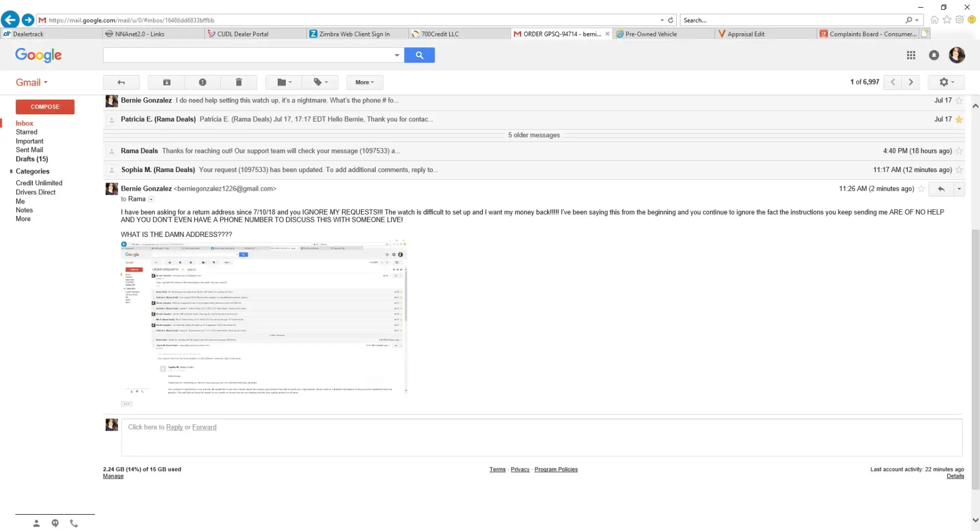Open a new browser tab
980x531 pixels.
click(x=924, y=34)
